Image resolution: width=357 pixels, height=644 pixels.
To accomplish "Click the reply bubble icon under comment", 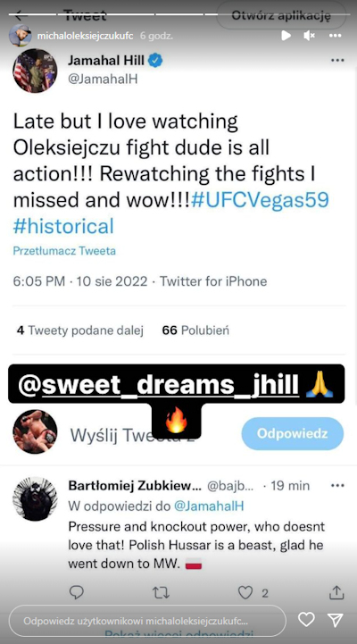I will pos(77,592).
